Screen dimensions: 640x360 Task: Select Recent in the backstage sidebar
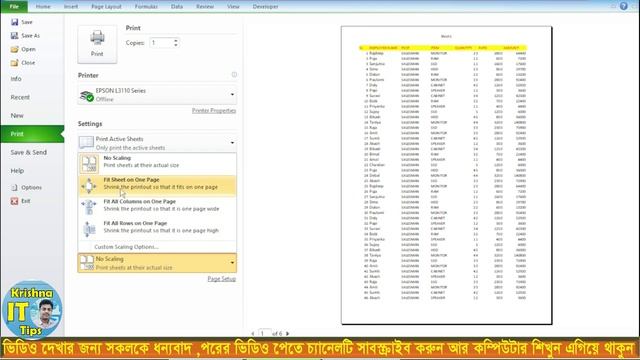tap(20, 97)
